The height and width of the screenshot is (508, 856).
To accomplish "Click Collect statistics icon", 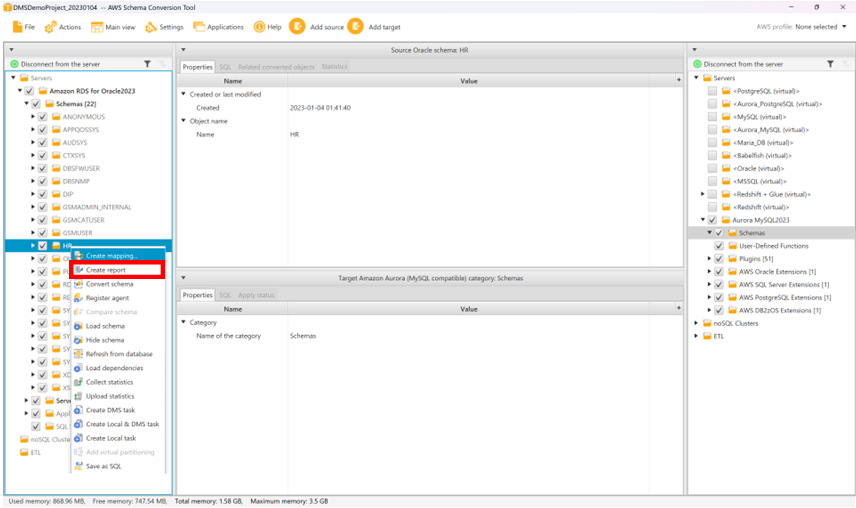I will (78, 382).
